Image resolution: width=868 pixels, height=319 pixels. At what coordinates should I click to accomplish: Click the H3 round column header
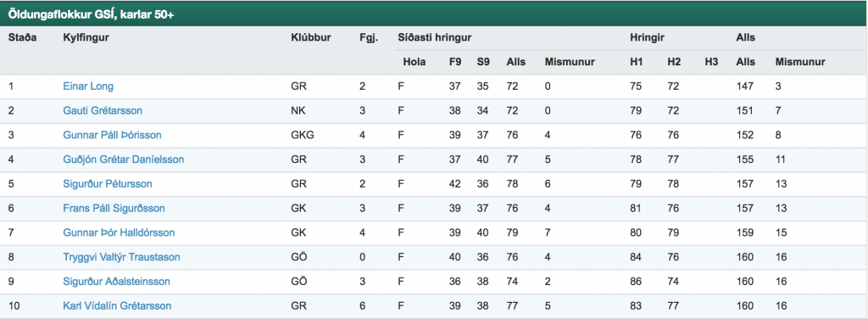711,62
